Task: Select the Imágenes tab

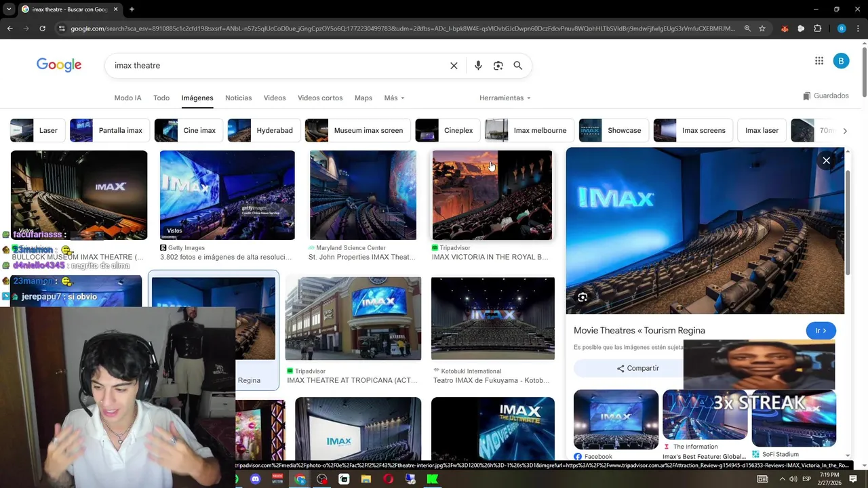Action: [197, 98]
